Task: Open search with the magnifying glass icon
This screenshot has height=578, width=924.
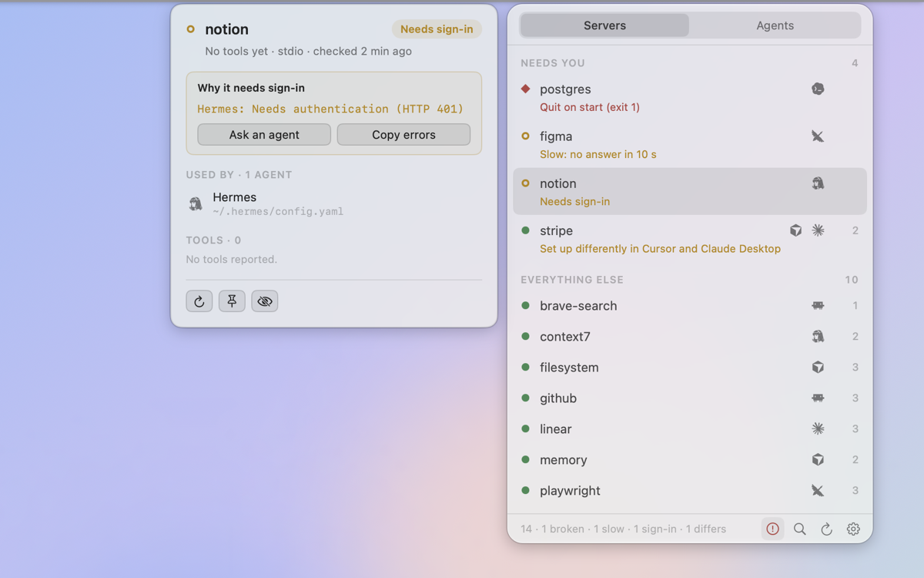Action: 800,529
